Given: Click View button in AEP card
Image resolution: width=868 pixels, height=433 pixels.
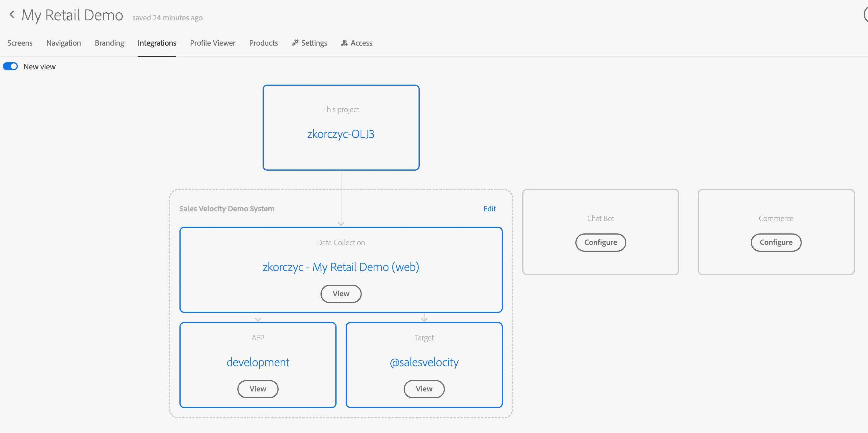Looking at the screenshot, I should [258, 389].
